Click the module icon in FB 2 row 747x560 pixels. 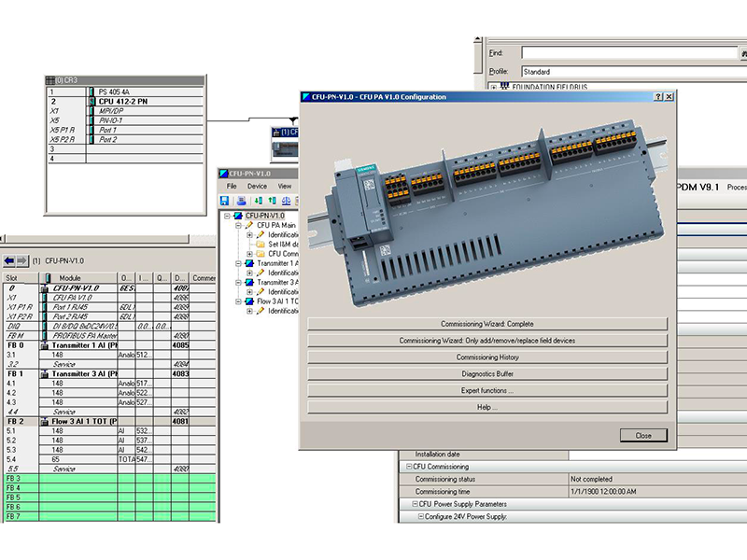pyautogui.click(x=44, y=422)
